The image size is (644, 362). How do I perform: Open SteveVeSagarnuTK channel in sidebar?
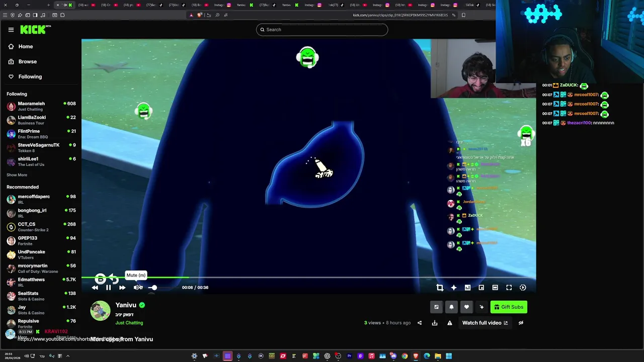41,148
